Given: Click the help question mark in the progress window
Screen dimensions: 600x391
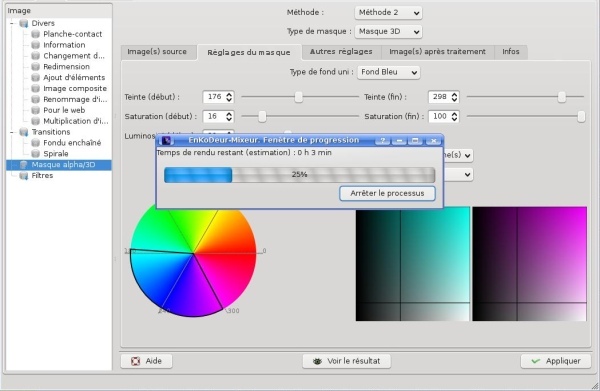Looking at the screenshot, I should (382, 141).
